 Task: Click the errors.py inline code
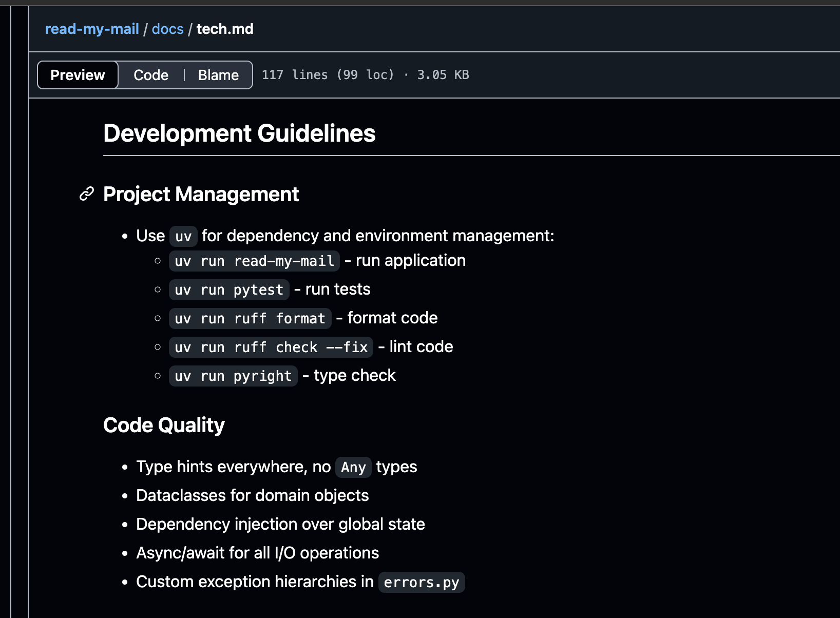422,582
